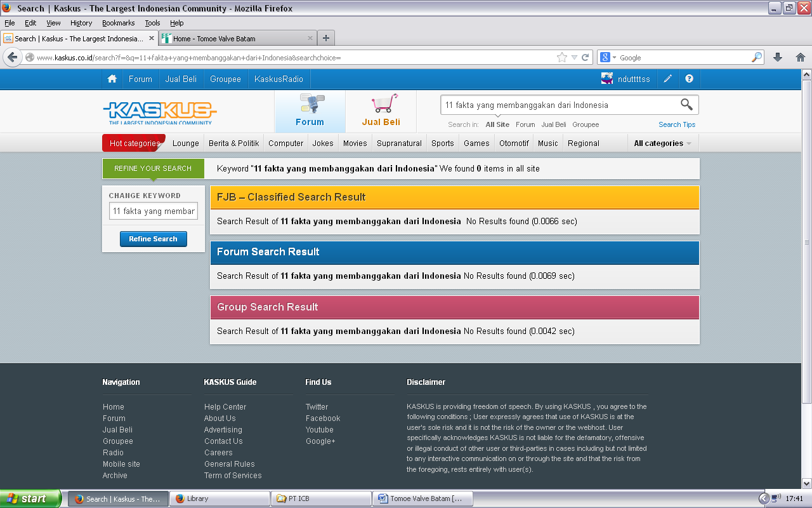Open the Supranatural category
812x508 pixels.
(x=399, y=144)
